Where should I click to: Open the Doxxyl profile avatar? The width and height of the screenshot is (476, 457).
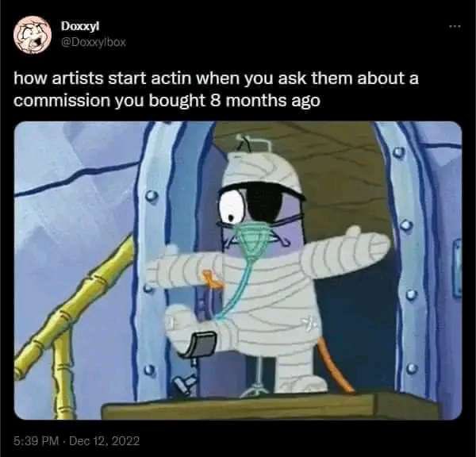(x=32, y=35)
